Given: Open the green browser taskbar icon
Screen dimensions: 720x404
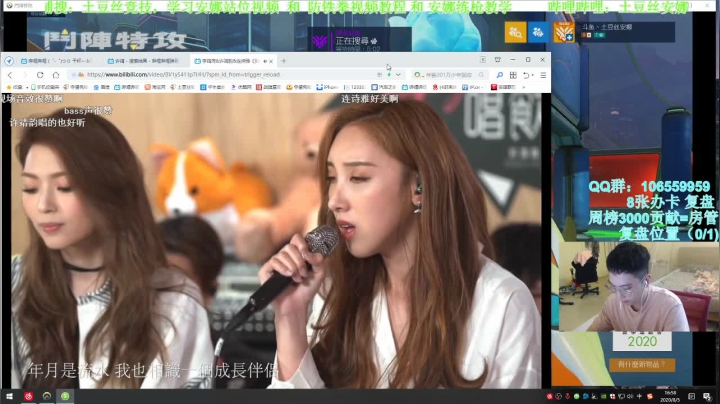Looking at the screenshot, I should pyautogui.click(x=65, y=396).
